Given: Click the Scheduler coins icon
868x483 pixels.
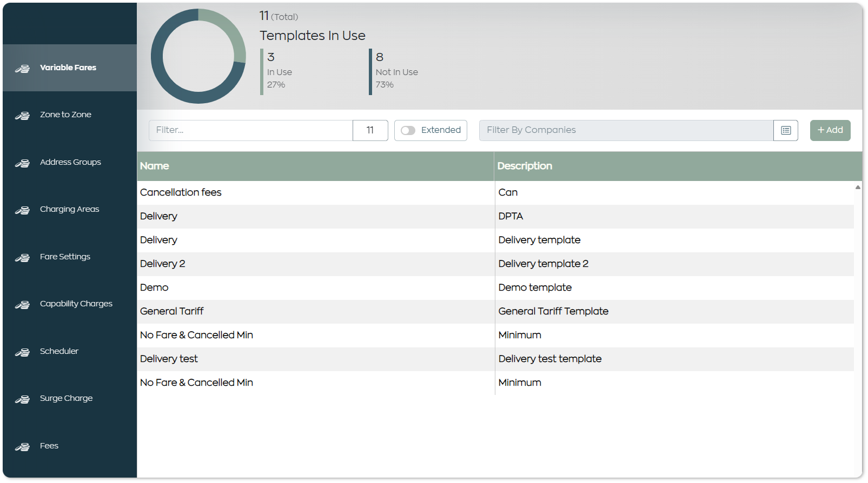Looking at the screenshot, I should tap(22, 352).
